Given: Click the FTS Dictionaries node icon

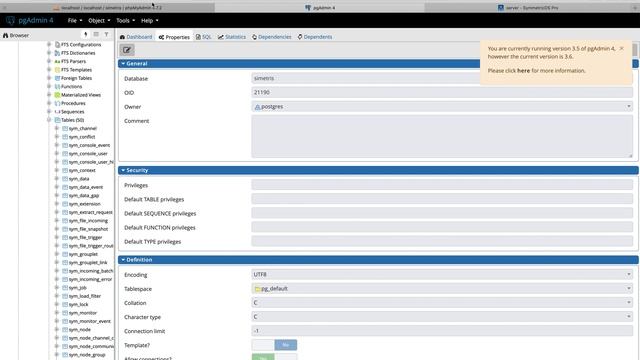Looking at the screenshot, I should 57,53.
